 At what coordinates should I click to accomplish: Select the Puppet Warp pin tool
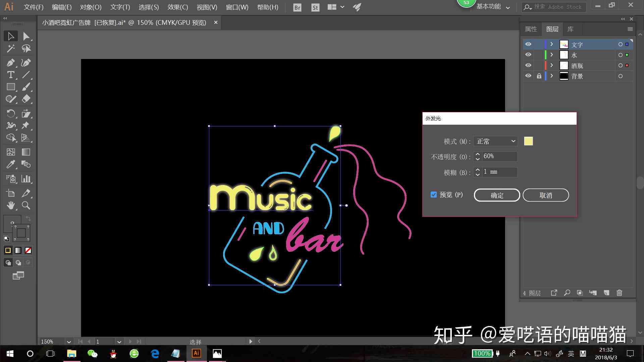coord(26,126)
